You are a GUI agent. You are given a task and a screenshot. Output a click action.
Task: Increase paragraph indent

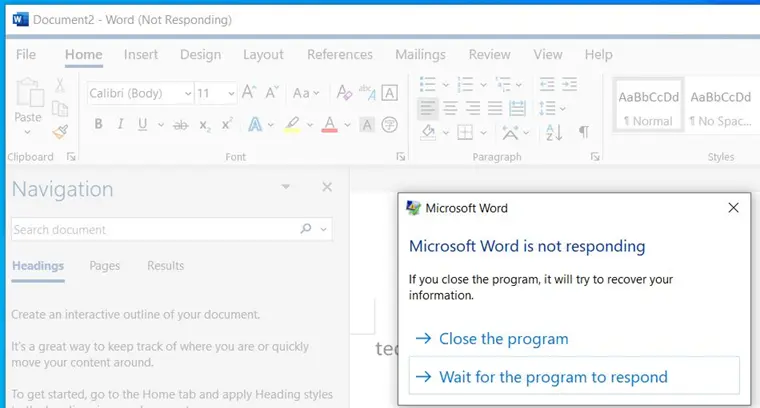[570, 84]
